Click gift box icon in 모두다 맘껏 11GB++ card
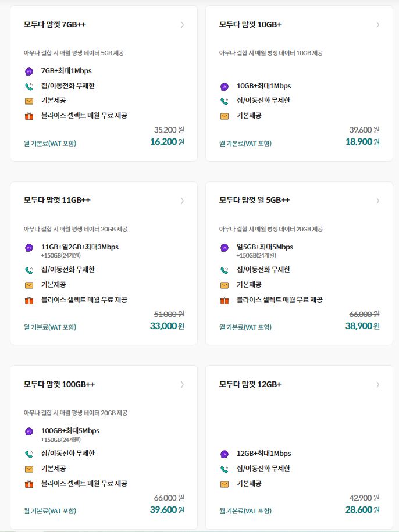 29,300
